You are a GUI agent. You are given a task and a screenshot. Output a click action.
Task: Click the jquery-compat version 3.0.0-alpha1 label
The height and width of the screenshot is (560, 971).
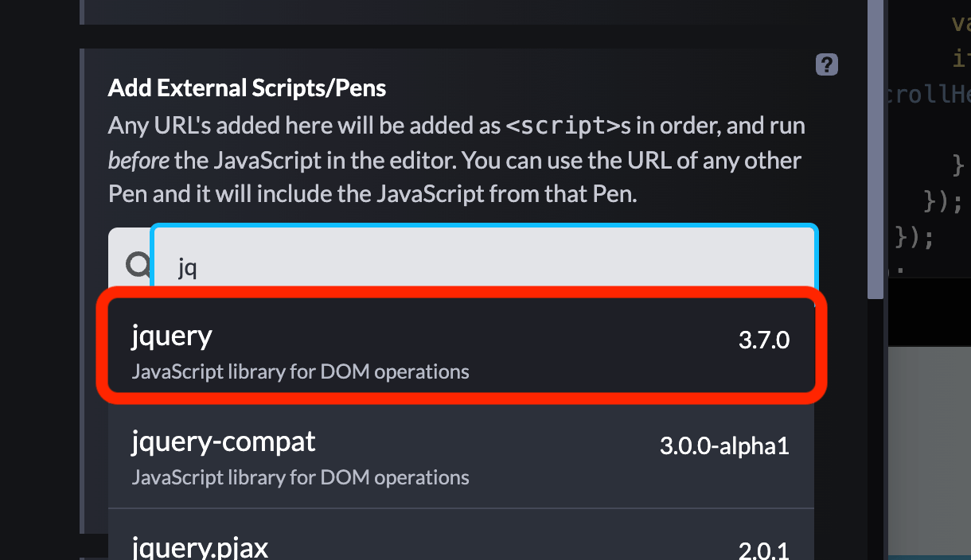click(x=724, y=446)
